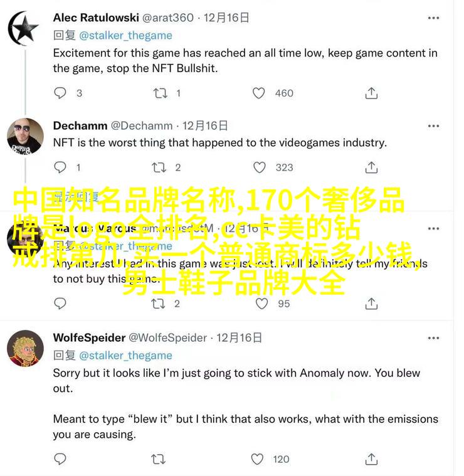Open more options on Dechamm's tweet
Screen dimensions: 464x476
(433, 126)
